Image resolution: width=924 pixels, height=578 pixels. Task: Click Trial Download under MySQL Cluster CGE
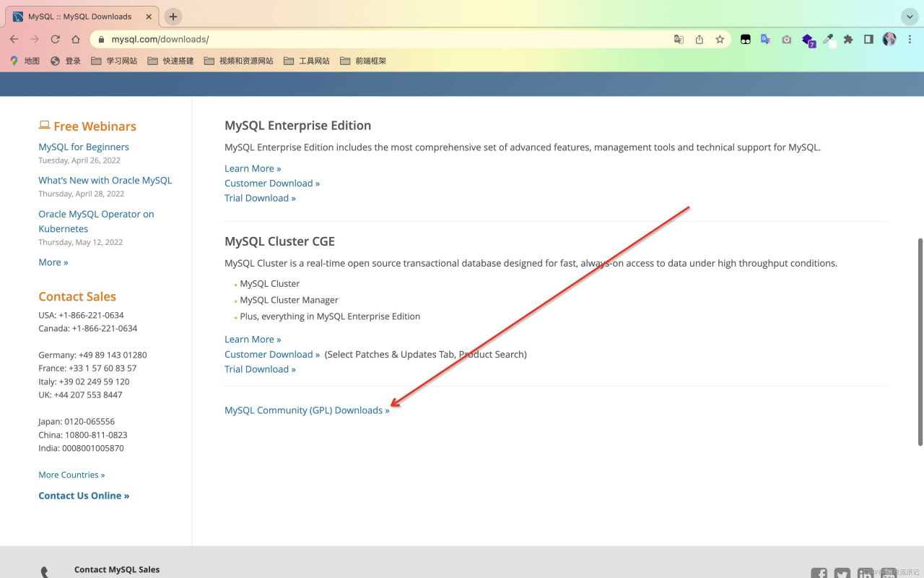tap(260, 369)
